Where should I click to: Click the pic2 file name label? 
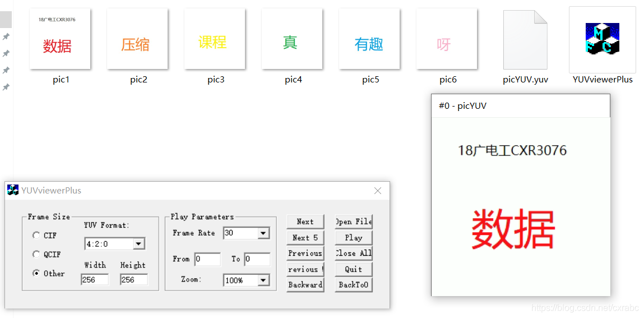(139, 80)
